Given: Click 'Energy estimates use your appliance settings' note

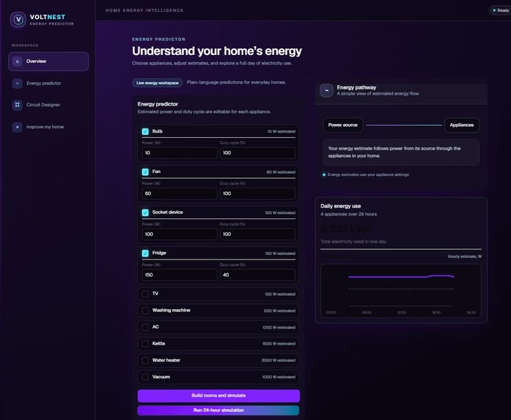Looking at the screenshot, I should click(x=368, y=174).
